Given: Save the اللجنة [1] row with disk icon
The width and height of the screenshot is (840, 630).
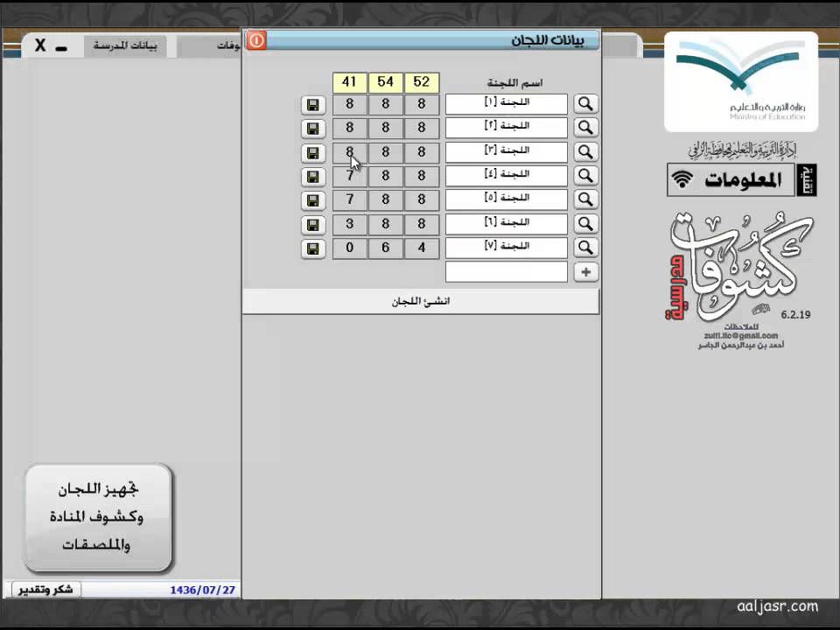Looking at the screenshot, I should click(x=312, y=105).
